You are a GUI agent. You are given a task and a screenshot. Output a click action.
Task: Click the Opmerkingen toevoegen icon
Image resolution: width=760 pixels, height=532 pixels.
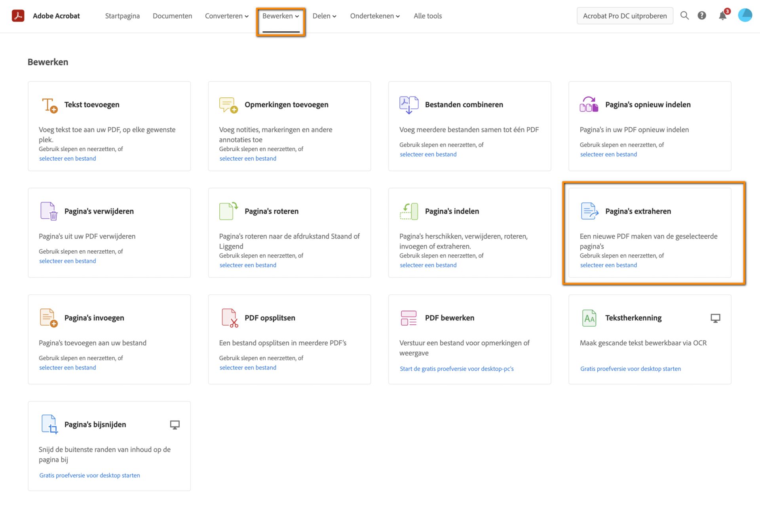pos(228,105)
